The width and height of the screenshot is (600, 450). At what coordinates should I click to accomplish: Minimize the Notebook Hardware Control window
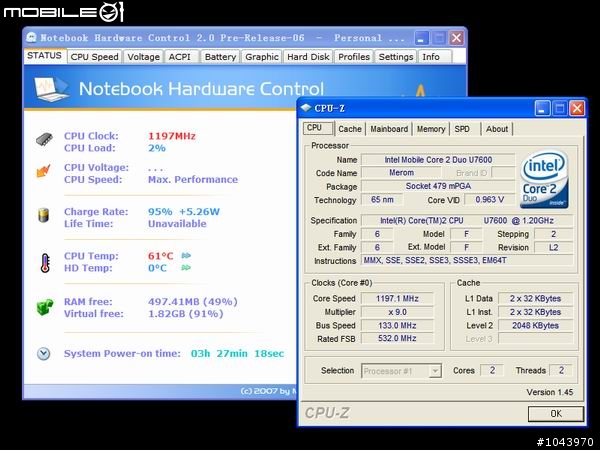(x=421, y=38)
